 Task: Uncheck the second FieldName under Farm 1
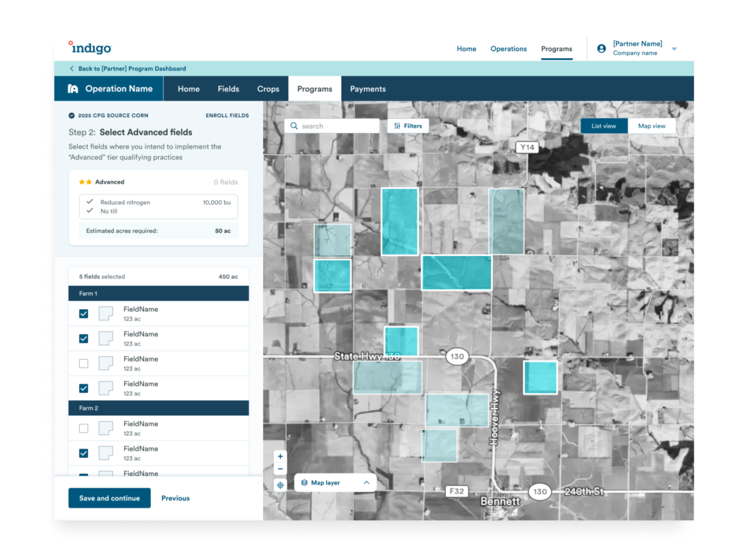click(x=84, y=339)
